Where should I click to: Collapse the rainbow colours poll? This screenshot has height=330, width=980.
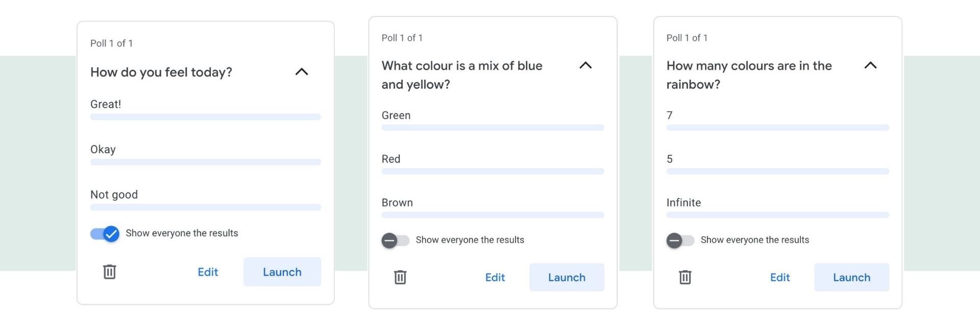[870, 65]
